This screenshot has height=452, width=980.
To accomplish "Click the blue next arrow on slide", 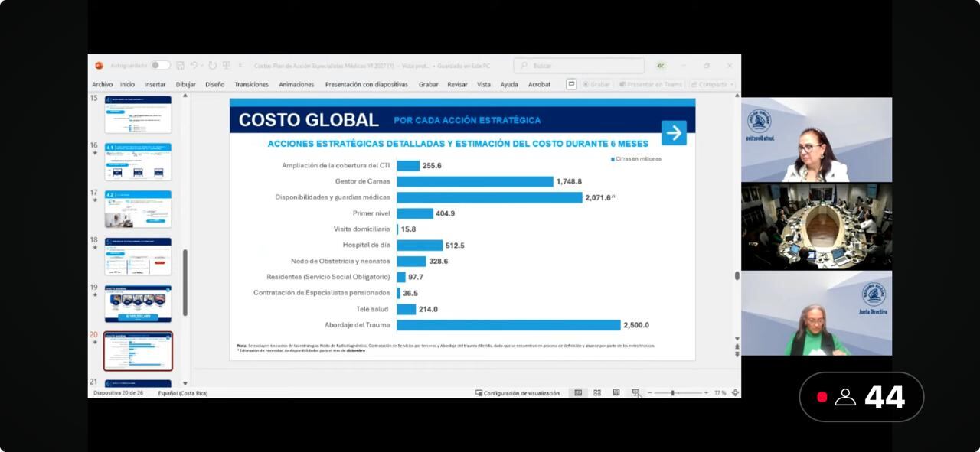I will coord(674,133).
